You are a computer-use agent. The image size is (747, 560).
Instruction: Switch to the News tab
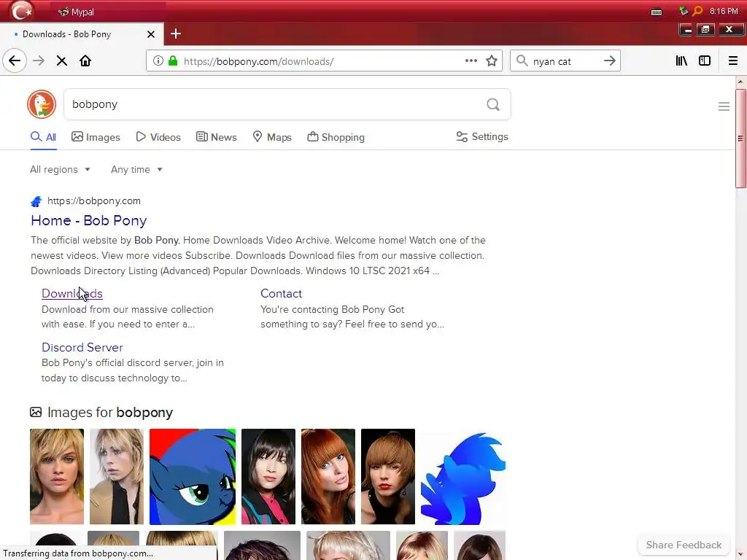216,137
